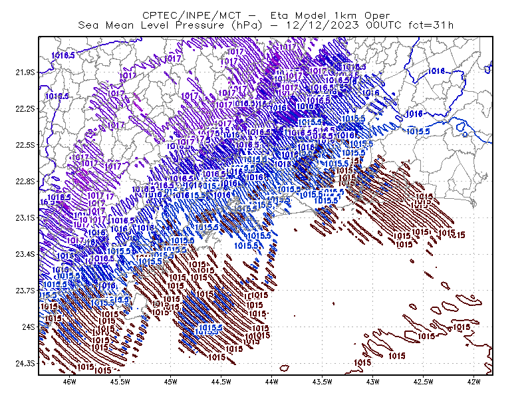Click the 'fct=31h' forecast hour text
Viewport: 532px width, 411px height.
click(431, 25)
